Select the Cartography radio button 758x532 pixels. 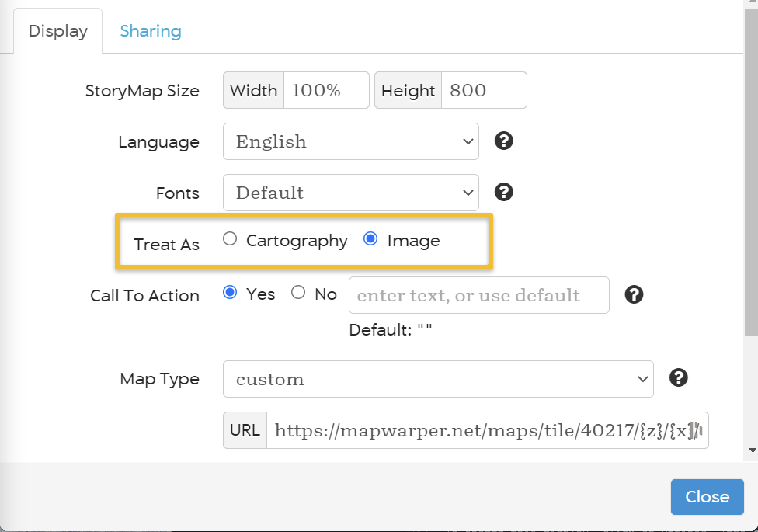pyautogui.click(x=230, y=240)
